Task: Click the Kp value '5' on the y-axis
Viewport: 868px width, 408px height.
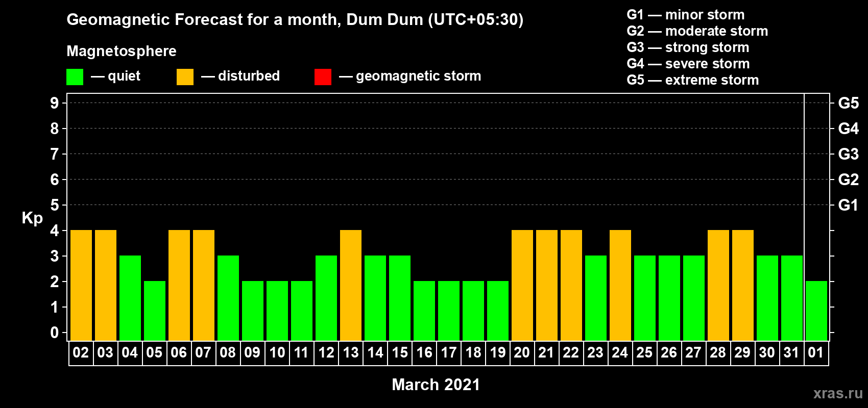Action: pos(55,205)
